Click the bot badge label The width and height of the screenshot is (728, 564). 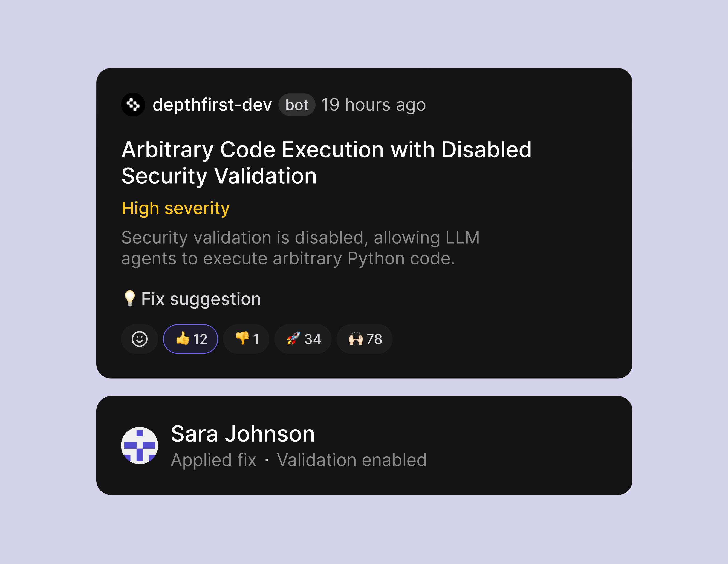[x=297, y=105]
